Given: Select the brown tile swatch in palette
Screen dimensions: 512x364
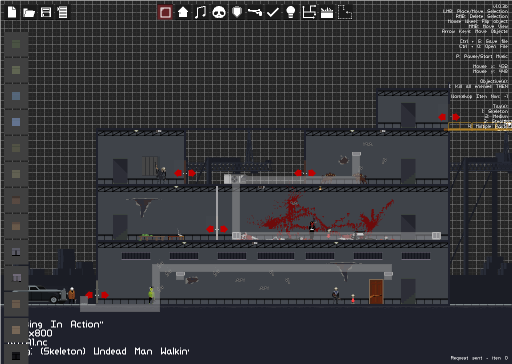Looking at the screenshot, I should tap(16, 200).
